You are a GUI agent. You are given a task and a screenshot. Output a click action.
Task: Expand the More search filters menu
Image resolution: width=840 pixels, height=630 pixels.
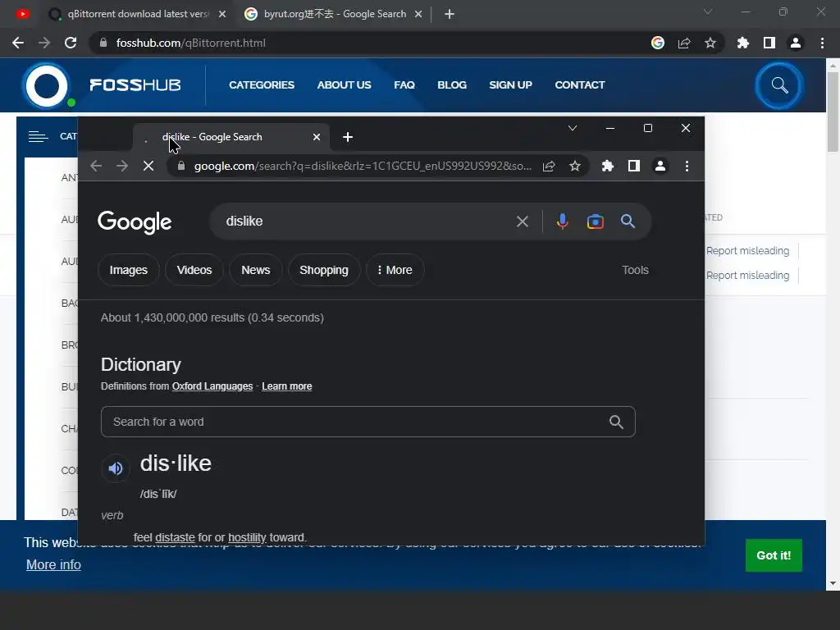coord(395,270)
